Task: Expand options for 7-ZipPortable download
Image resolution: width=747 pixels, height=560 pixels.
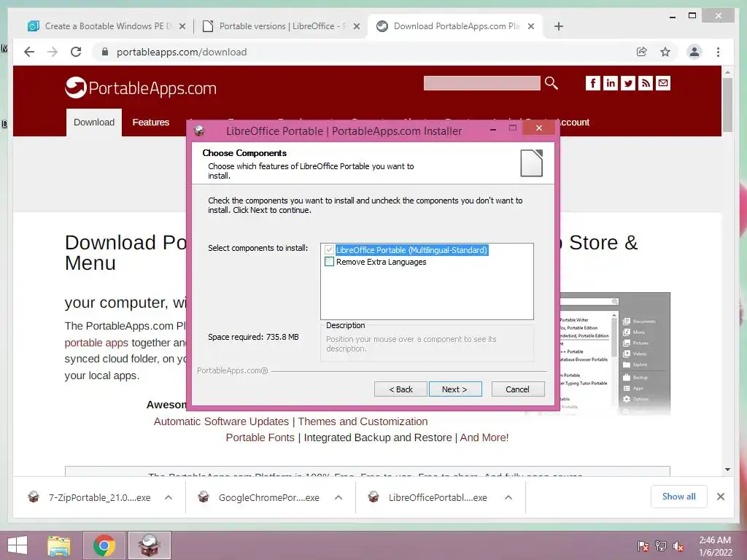Action: tap(169, 497)
